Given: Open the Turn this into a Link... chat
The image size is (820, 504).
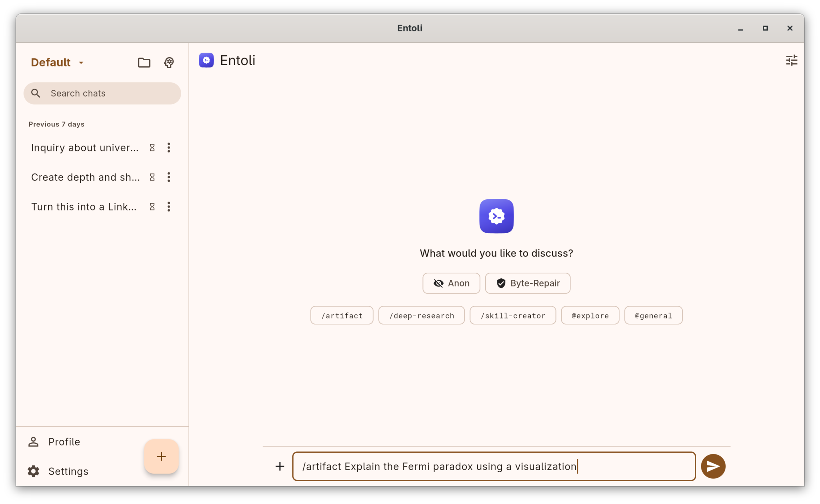Looking at the screenshot, I should point(84,207).
